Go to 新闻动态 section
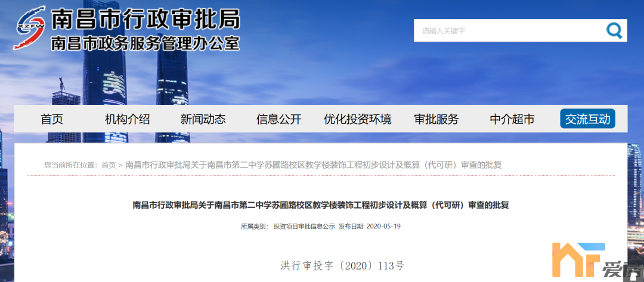Screen dimensions: 644x282 [203, 119]
